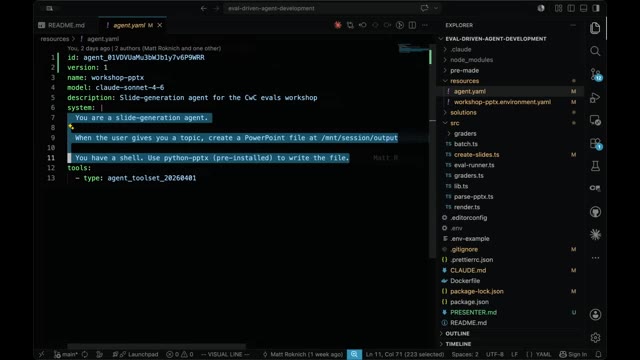
Task: Expand the solutions folder
Action: tap(463, 112)
